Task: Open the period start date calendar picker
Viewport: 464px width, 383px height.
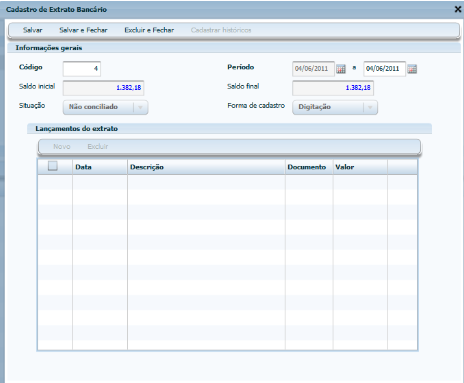Action: pyautogui.click(x=341, y=69)
